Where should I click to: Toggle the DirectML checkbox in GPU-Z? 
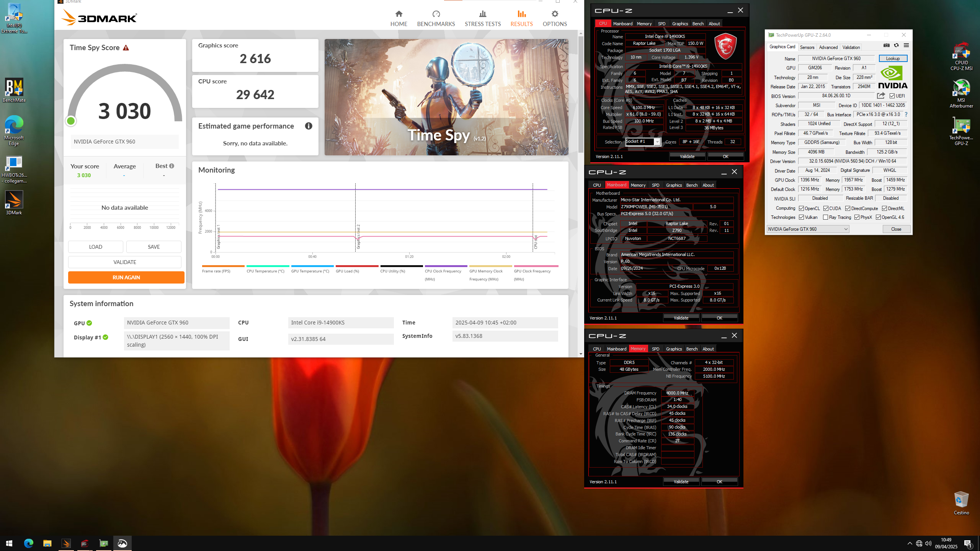point(885,209)
